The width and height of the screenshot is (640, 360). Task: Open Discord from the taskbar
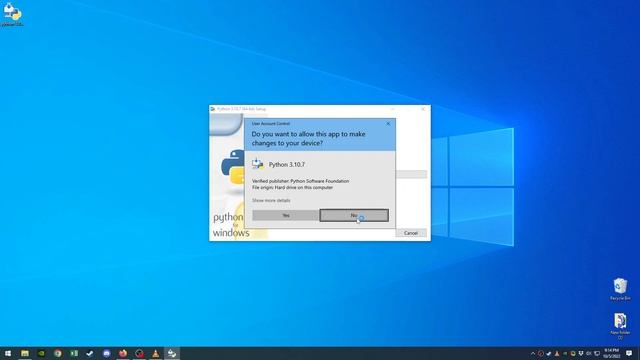tap(107, 353)
